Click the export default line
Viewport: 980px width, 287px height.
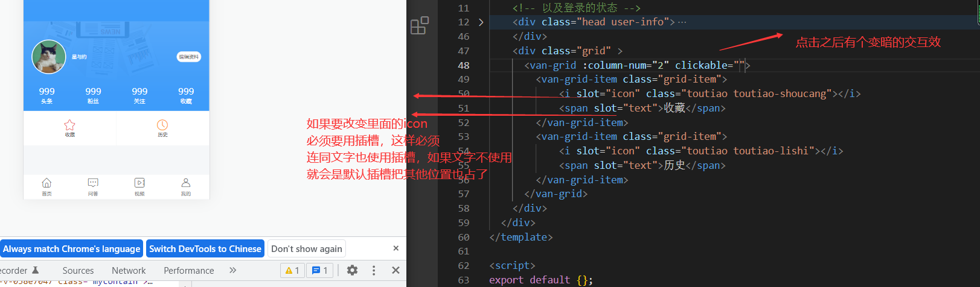point(541,280)
